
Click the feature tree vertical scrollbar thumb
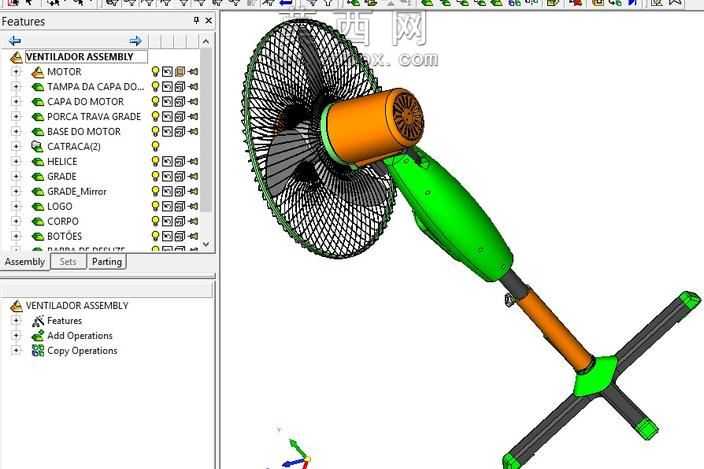click(x=206, y=129)
